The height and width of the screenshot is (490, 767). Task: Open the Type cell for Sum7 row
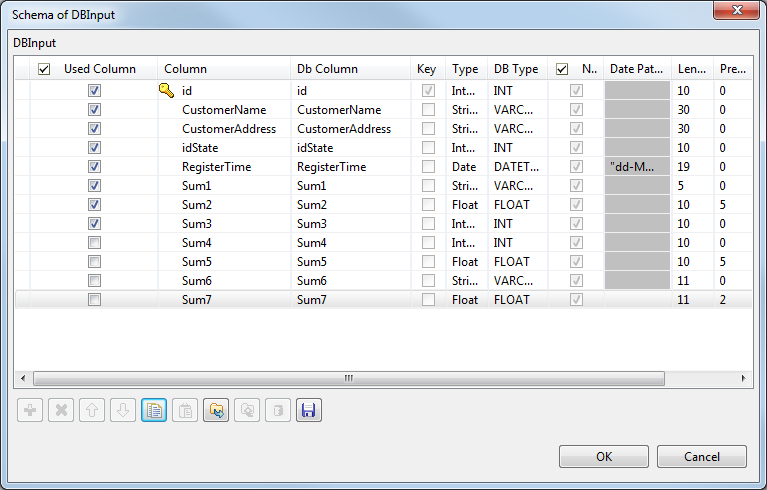coord(465,299)
